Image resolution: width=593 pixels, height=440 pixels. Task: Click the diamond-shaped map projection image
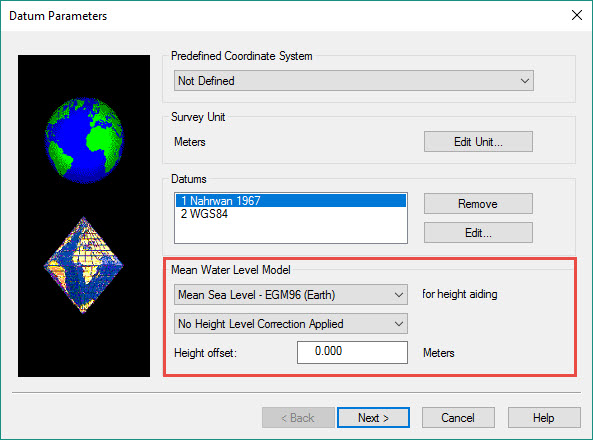click(x=84, y=265)
